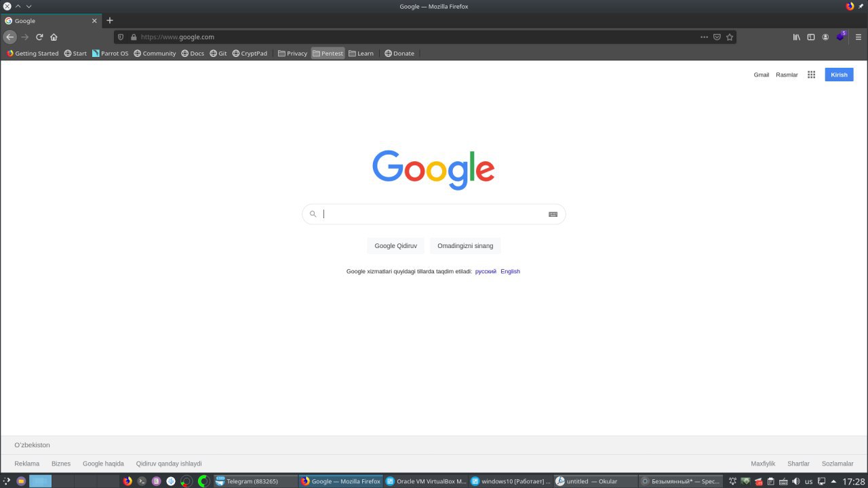Open the Sozlamalar footer menu
Image resolution: width=868 pixels, height=488 pixels.
click(837, 464)
